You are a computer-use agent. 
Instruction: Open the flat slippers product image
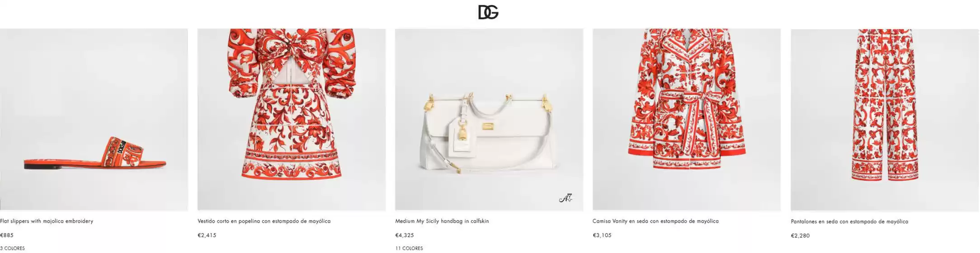94,120
